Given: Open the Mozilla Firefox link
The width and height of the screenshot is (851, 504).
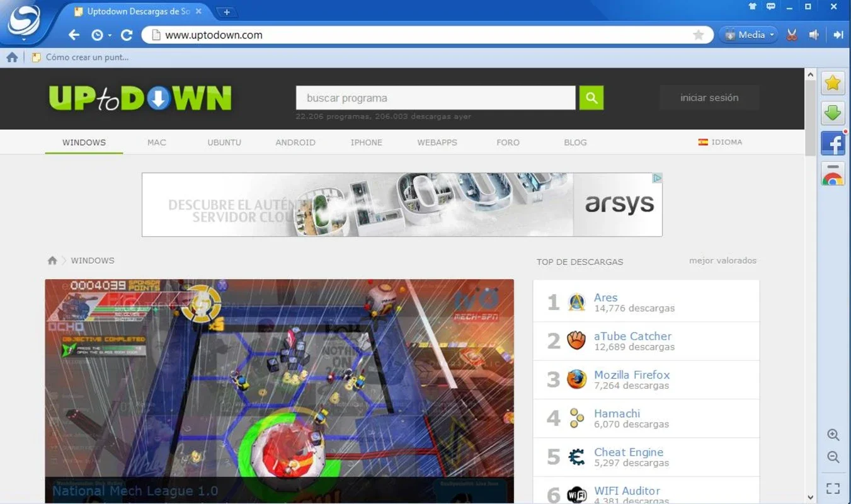Looking at the screenshot, I should [x=632, y=374].
